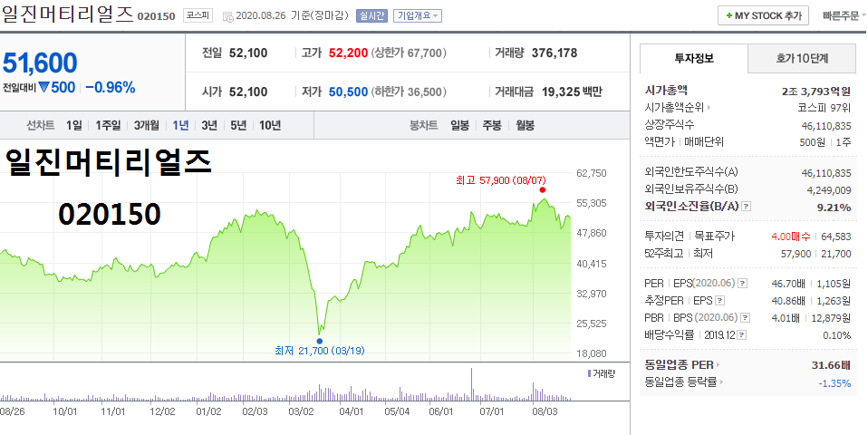Click the -1.35% sector change value
This screenshot has height=435, width=868.
click(x=834, y=383)
